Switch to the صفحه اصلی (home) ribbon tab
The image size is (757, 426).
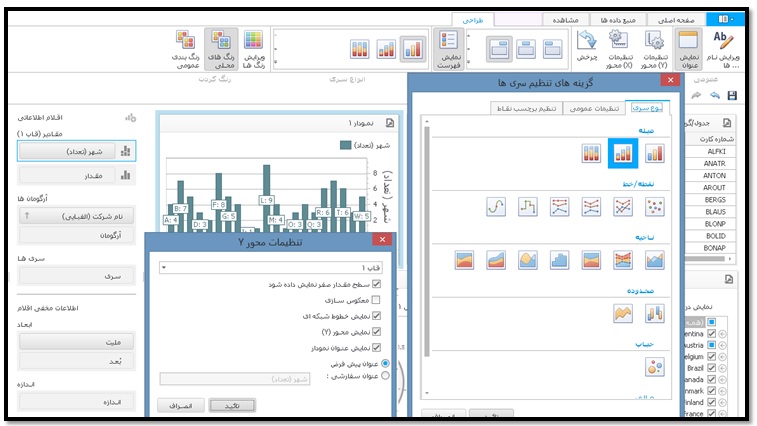pyautogui.click(x=676, y=20)
